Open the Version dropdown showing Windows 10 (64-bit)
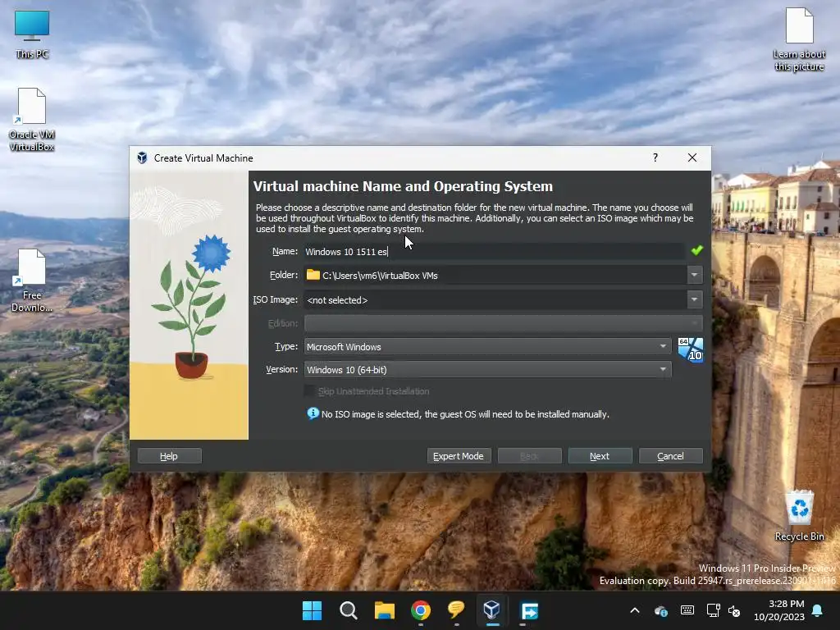This screenshot has width=840, height=630. [487, 370]
